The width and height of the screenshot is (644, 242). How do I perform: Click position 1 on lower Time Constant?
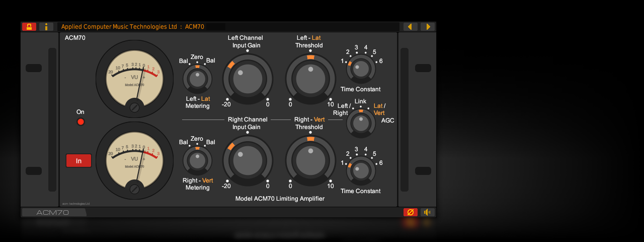tap(343, 163)
